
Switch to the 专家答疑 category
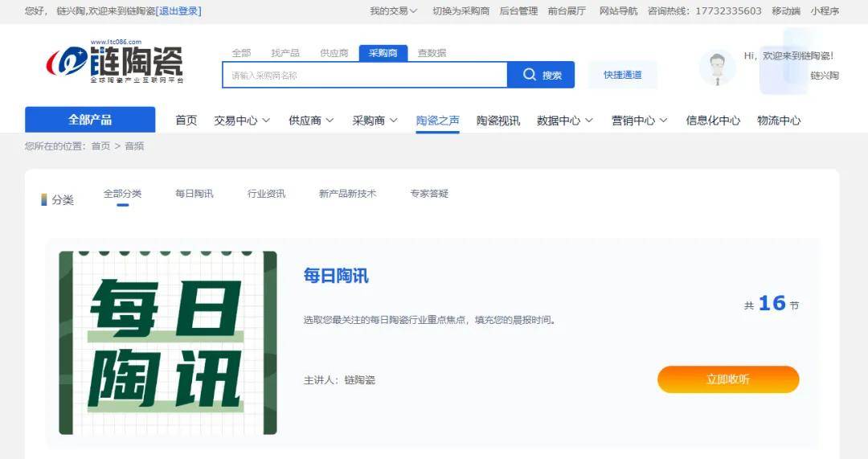click(x=429, y=194)
